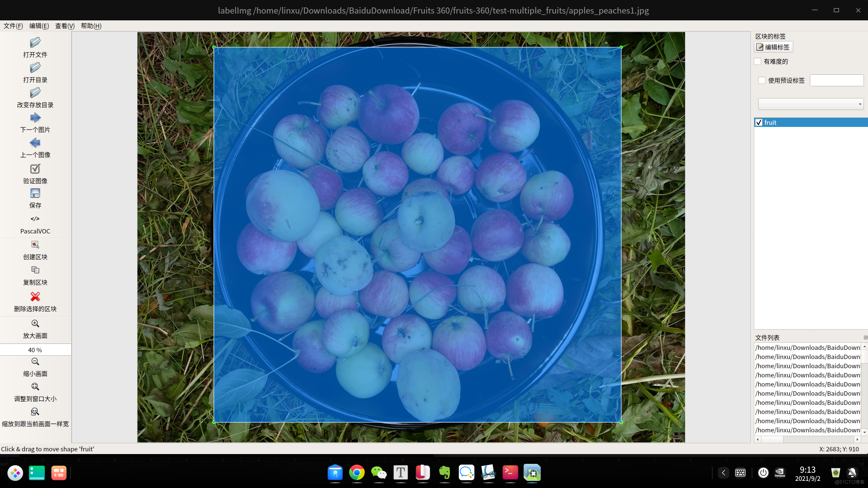Click the bottom-right bounding box corner handle
The height and width of the screenshot is (488, 868).
[621, 422]
